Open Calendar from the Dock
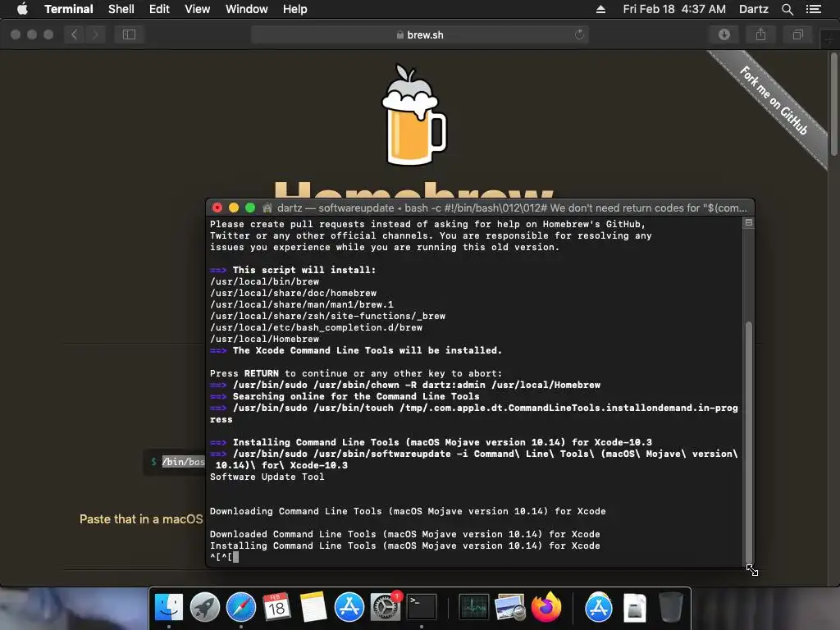Image resolution: width=840 pixels, height=630 pixels. 276,608
